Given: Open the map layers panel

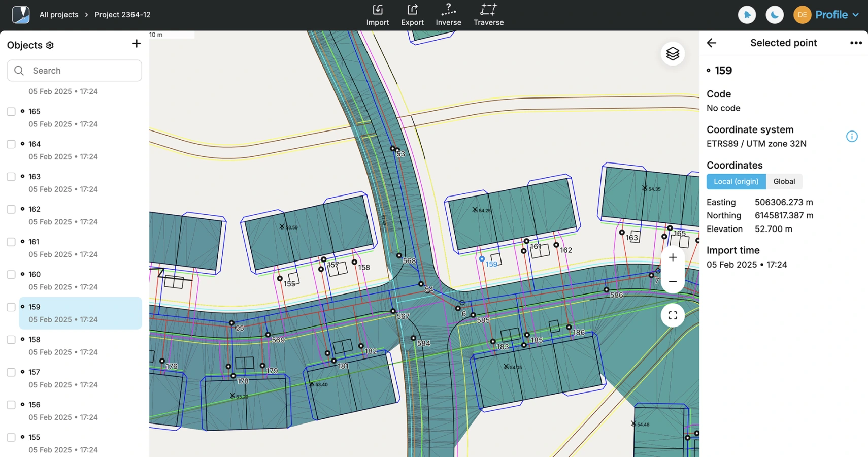Looking at the screenshot, I should tap(673, 53).
